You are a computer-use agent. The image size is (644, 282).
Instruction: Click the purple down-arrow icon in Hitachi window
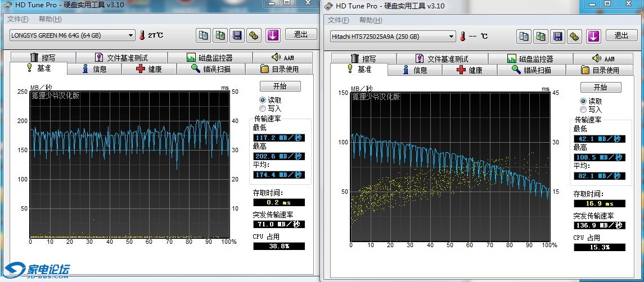(x=593, y=36)
